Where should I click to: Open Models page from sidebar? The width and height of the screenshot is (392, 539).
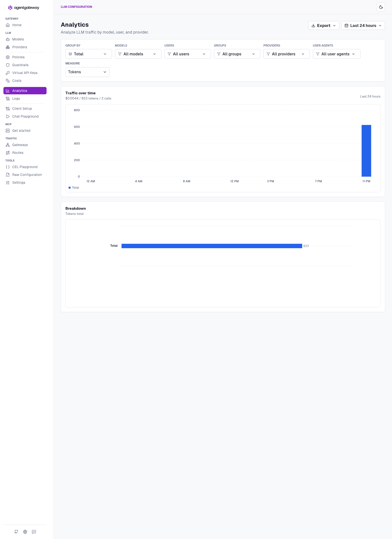click(x=25, y=39)
